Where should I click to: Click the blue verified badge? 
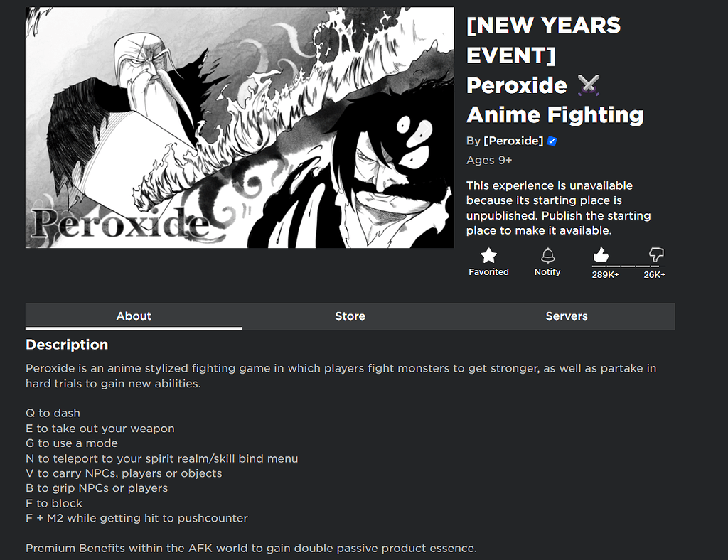(552, 141)
